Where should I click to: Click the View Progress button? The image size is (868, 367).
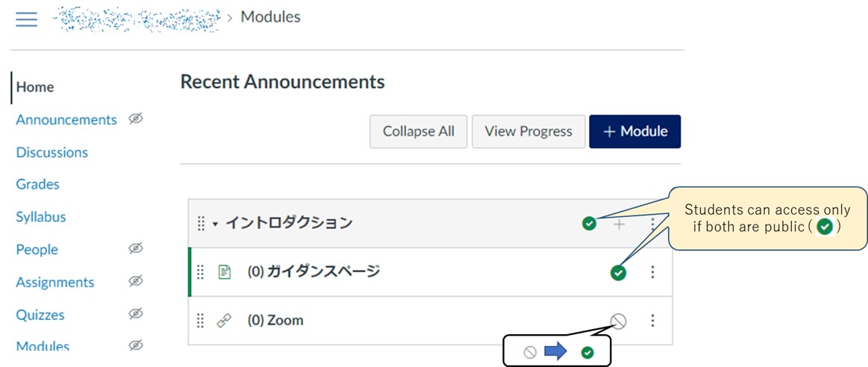click(x=528, y=131)
